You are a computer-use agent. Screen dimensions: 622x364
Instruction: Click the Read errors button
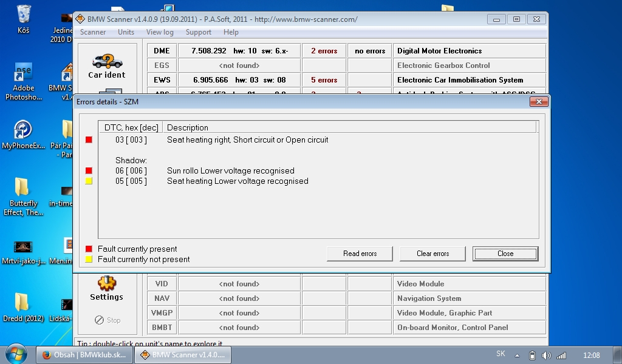[360, 254]
